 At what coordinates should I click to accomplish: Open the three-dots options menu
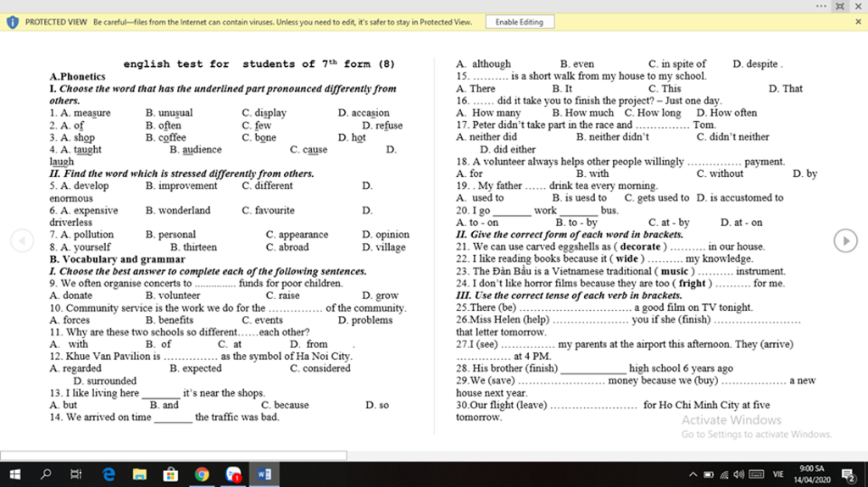click(821, 6)
